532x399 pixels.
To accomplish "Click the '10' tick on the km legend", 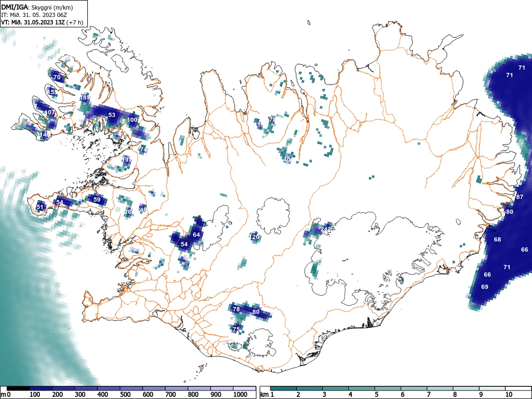I will [x=509, y=395].
